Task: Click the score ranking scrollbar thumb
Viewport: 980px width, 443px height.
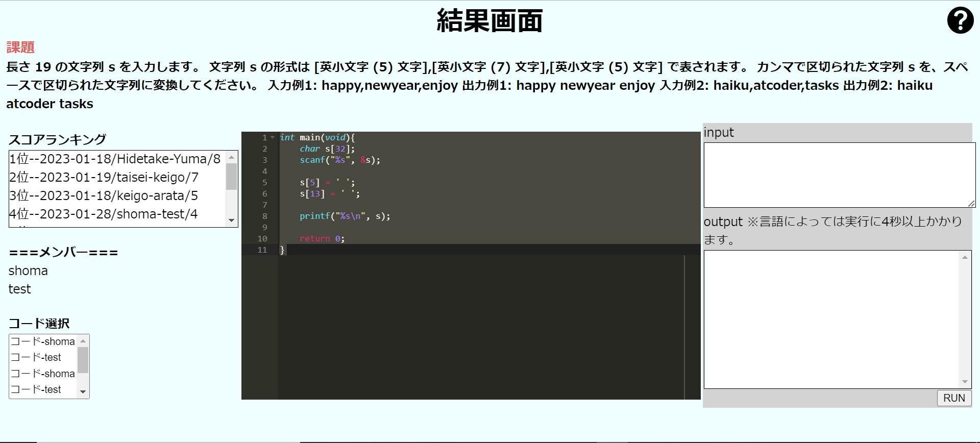Action: coord(232,177)
